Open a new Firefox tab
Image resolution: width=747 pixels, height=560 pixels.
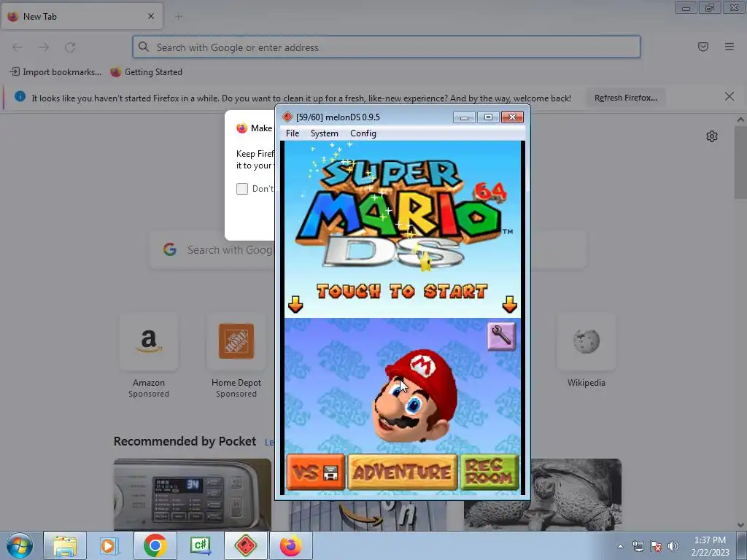(x=179, y=17)
